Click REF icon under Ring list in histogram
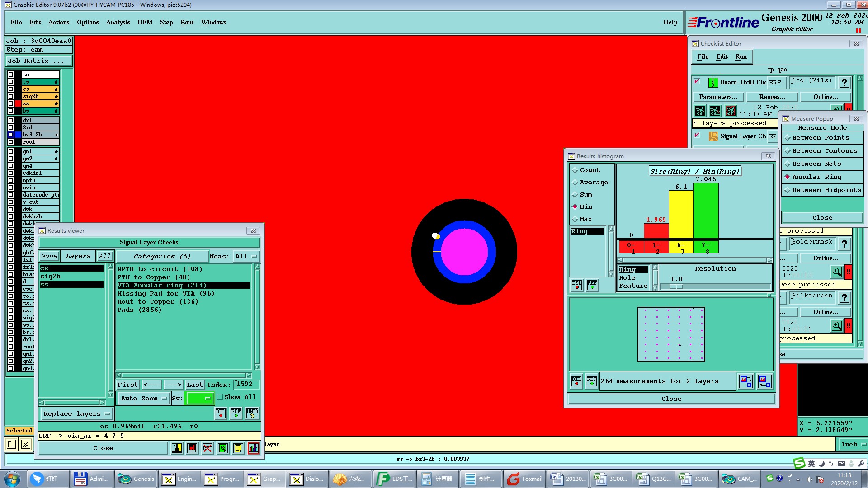 [x=592, y=285]
